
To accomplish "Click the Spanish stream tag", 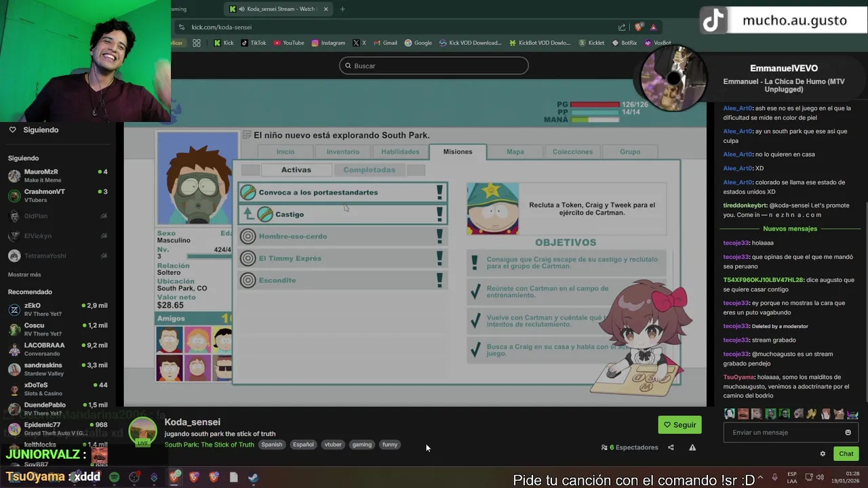I will pyautogui.click(x=272, y=445).
